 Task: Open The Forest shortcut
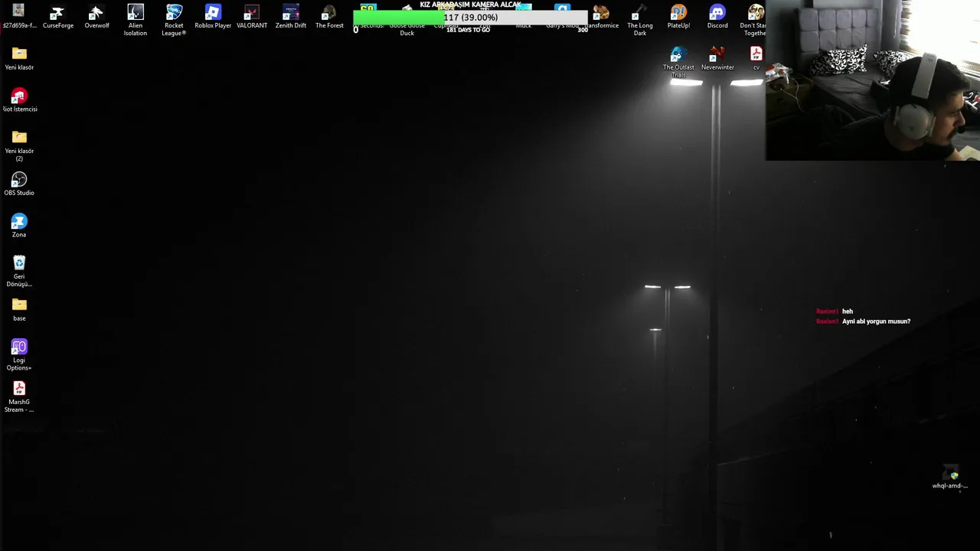click(329, 17)
